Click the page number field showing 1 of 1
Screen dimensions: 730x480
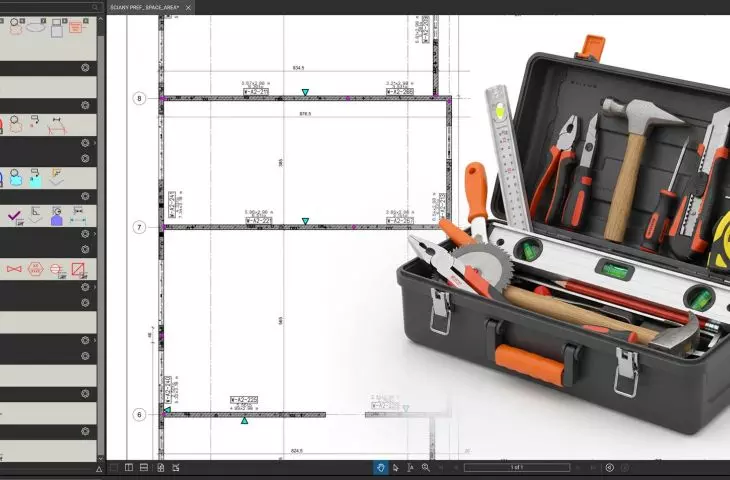(517, 467)
